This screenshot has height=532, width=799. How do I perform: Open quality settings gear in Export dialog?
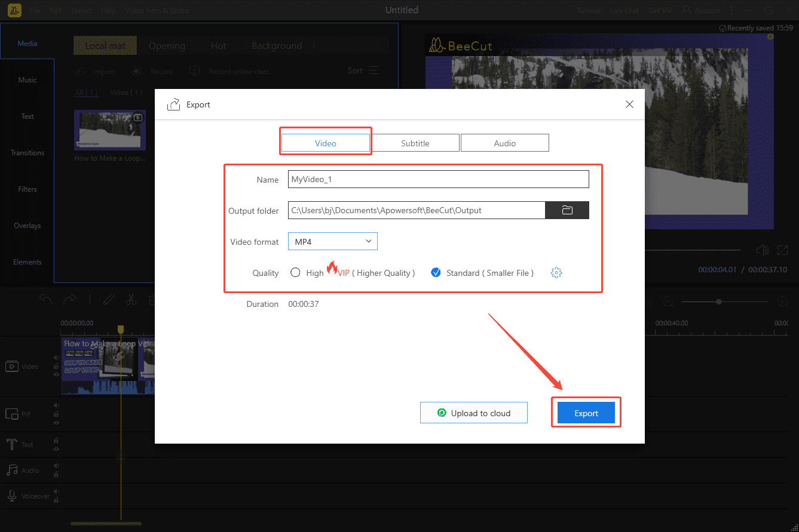(x=556, y=272)
